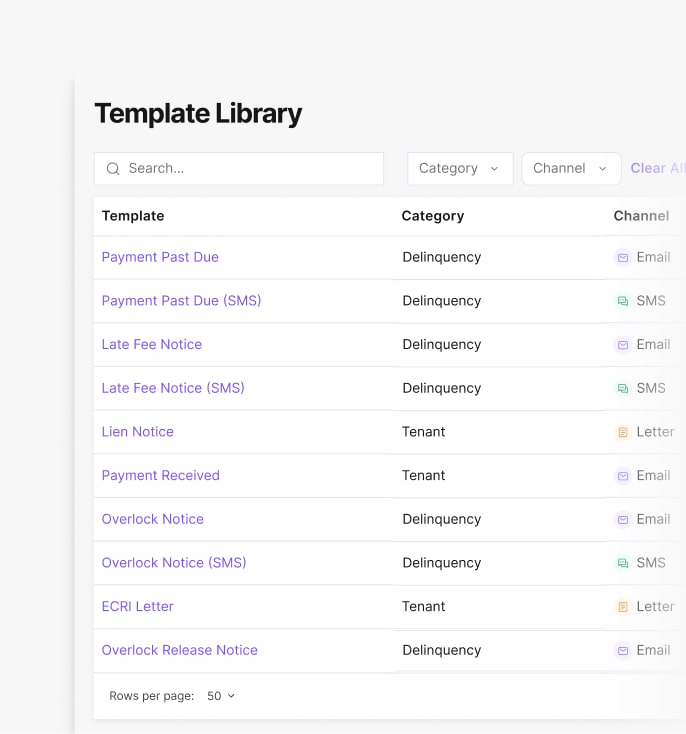Click Email icon in Payment Past Due row
The image size is (686, 734).
[623, 257]
